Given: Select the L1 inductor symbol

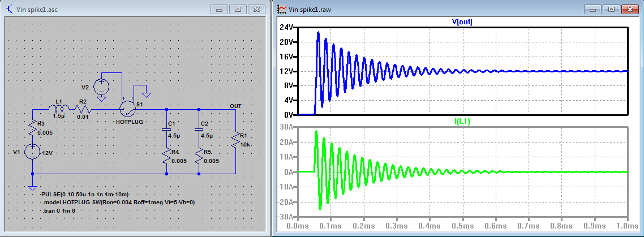Looking at the screenshot, I should click(x=59, y=107).
